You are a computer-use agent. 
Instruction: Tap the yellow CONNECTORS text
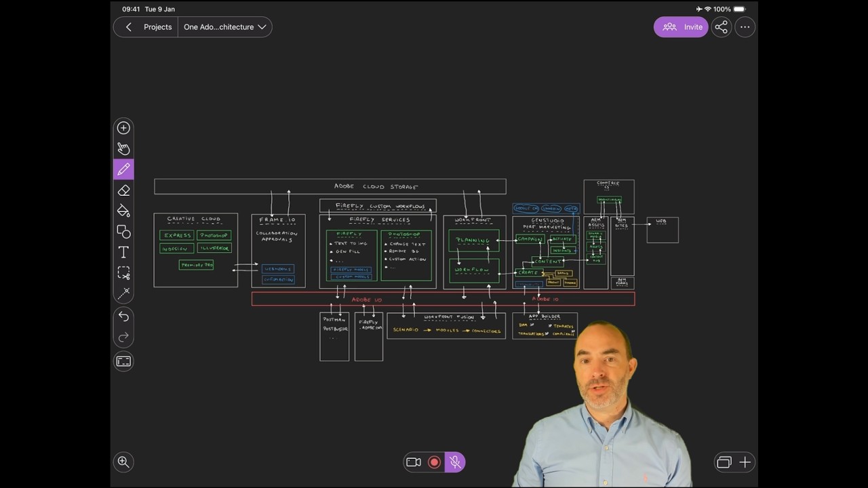pyautogui.click(x=486, y=331)
